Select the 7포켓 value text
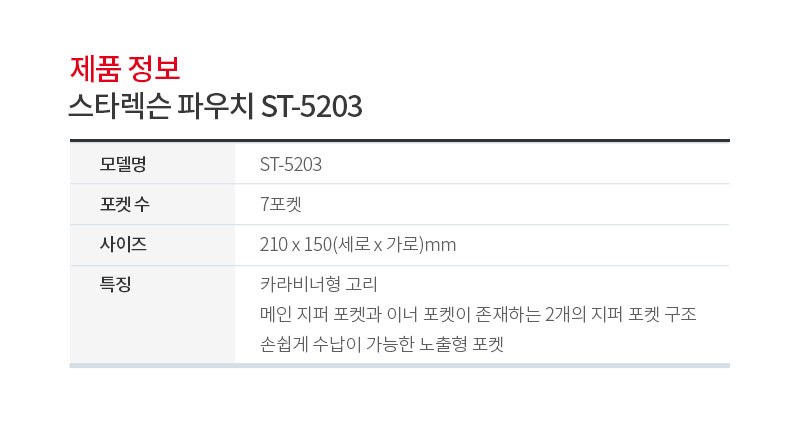Image resolution: width=800 pixels, height=434 pixels. point(281,204)
